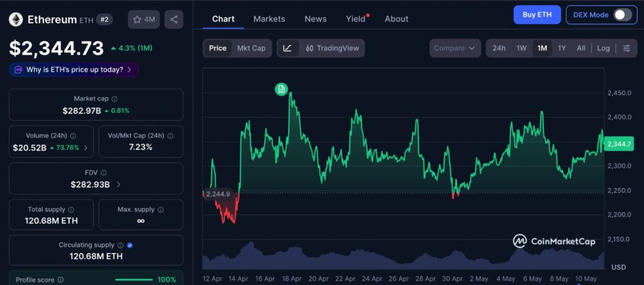The height and width of the screenshot is (285, 644).
Task: Set chart range to 1M
Action: click(542, 48)
